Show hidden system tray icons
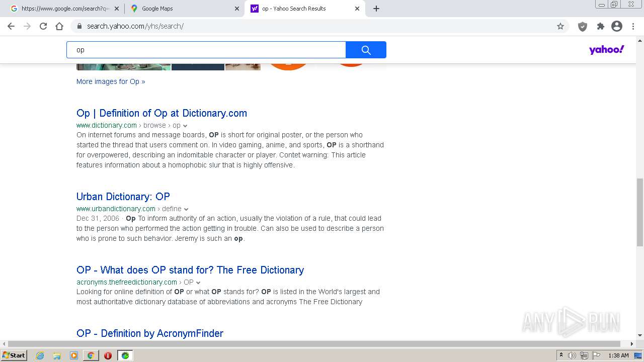 coord(561,355)
